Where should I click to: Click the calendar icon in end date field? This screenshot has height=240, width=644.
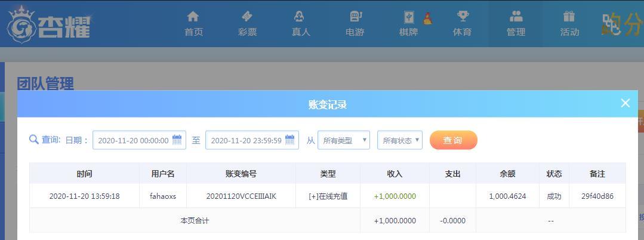290,140
